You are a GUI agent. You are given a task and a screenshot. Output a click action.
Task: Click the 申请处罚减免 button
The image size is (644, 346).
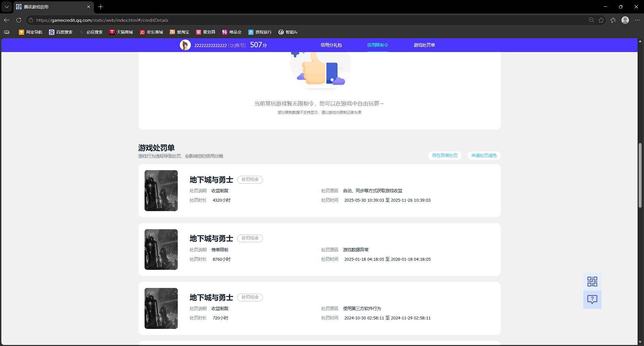point(484,155)
